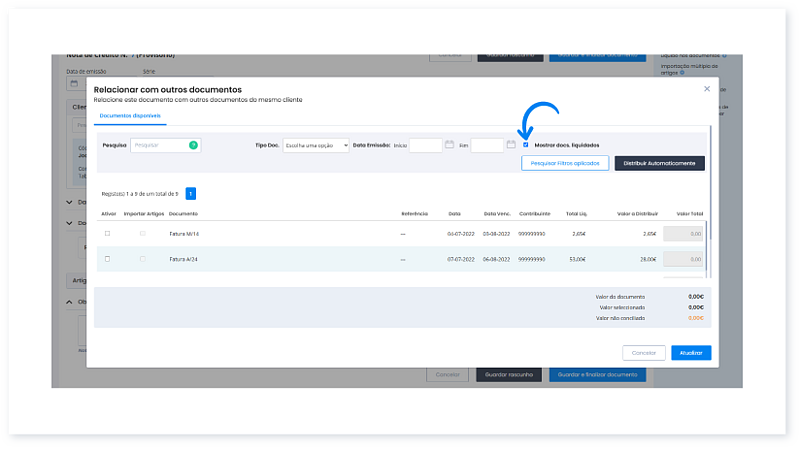
Task: Open the Fim date calendar icon
Action: (510, 145)
